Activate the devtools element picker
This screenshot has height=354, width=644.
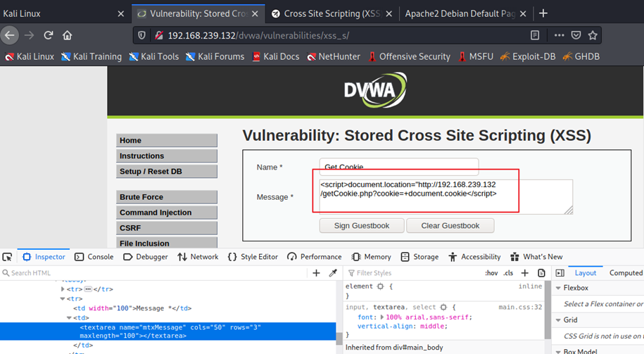point(8,257)
